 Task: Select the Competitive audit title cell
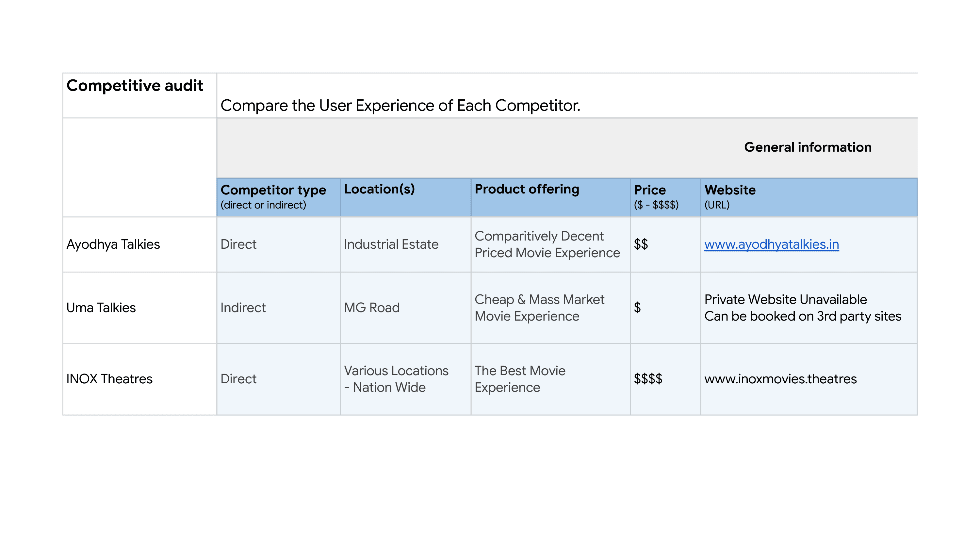click(x=136, y=86)
